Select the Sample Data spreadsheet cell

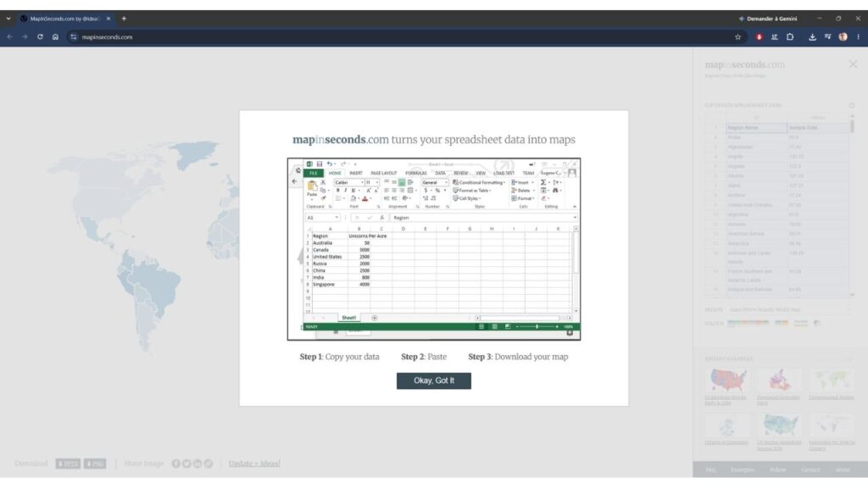[818, 128]
